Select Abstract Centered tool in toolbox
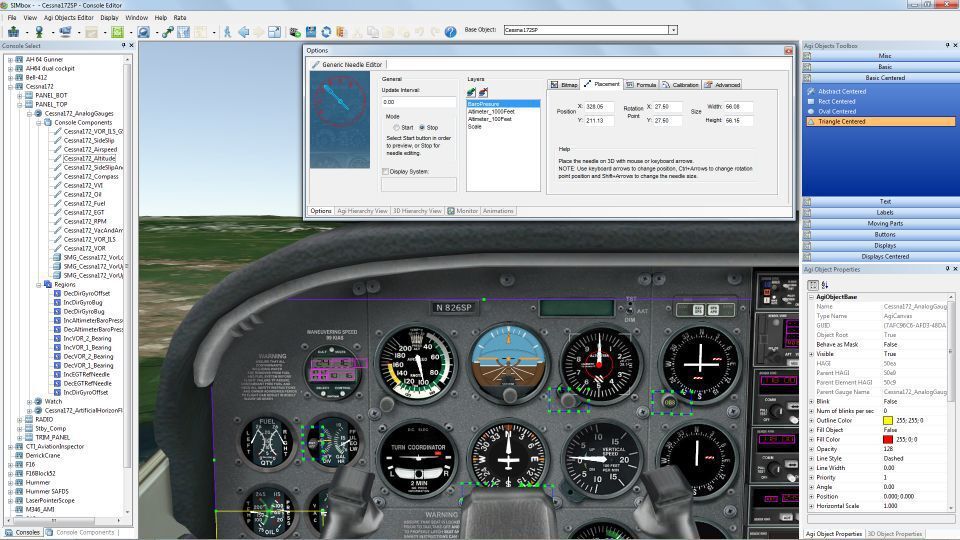The height and width of the screenshot is (540, 960). 841,91
